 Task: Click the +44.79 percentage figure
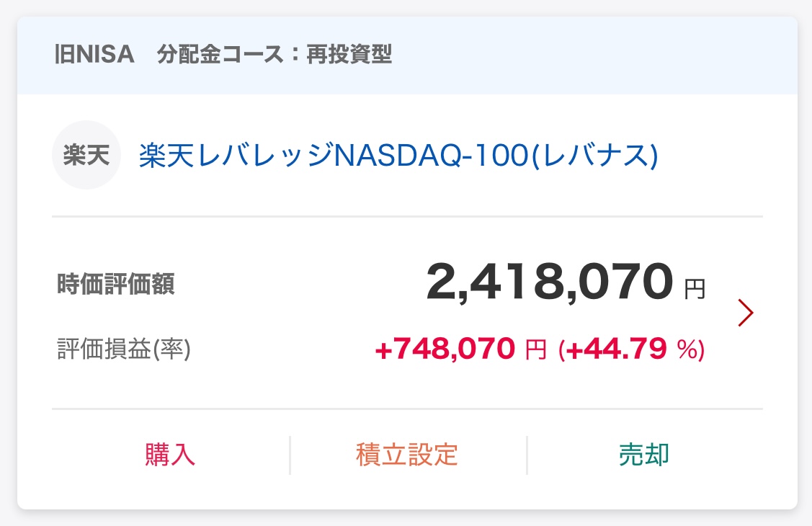[617, 350]
